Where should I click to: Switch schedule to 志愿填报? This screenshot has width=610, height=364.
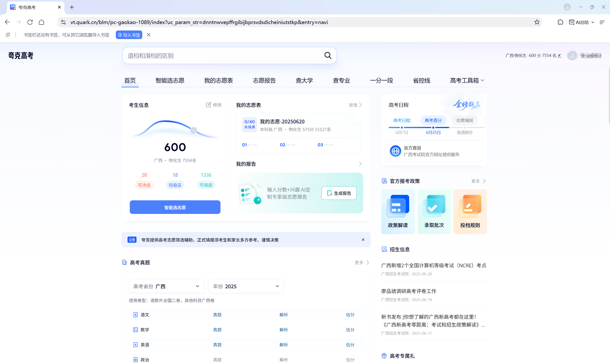464,120
